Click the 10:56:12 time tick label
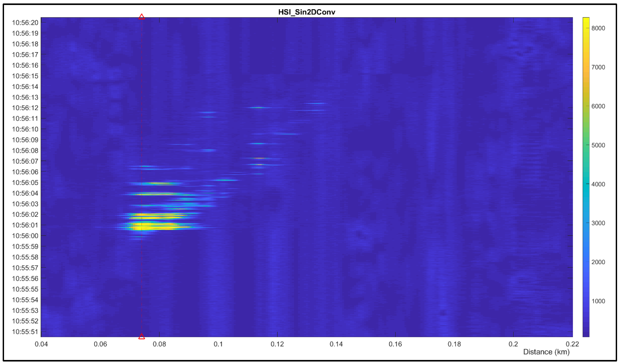Screen dimensions: 619x364 [25, 108]
